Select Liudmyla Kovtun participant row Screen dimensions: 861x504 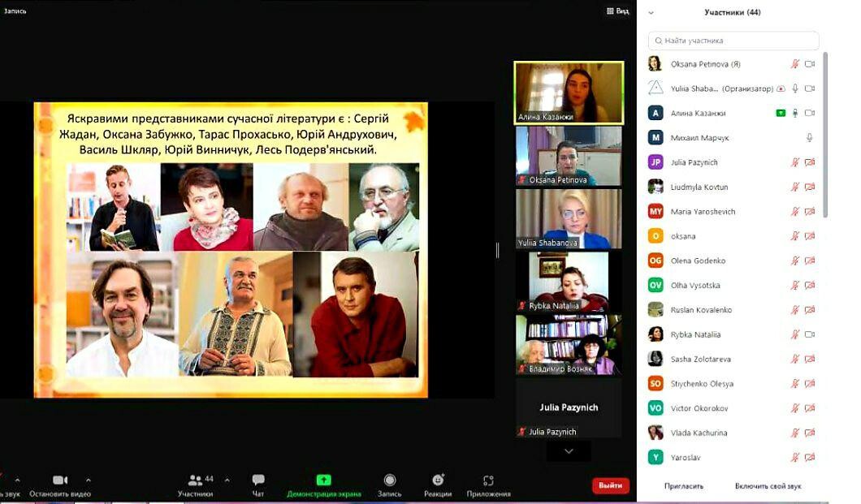pyautogui.click(x=733, y=187)
